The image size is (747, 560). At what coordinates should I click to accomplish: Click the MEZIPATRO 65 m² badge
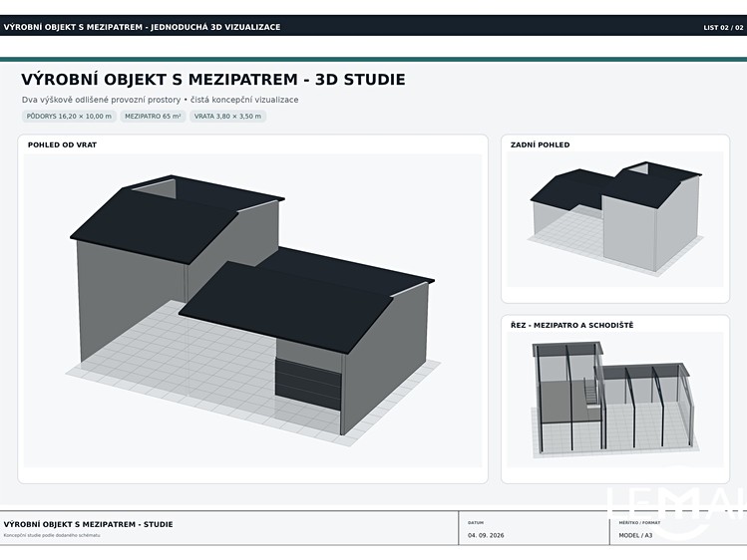[x=153, y=117]
